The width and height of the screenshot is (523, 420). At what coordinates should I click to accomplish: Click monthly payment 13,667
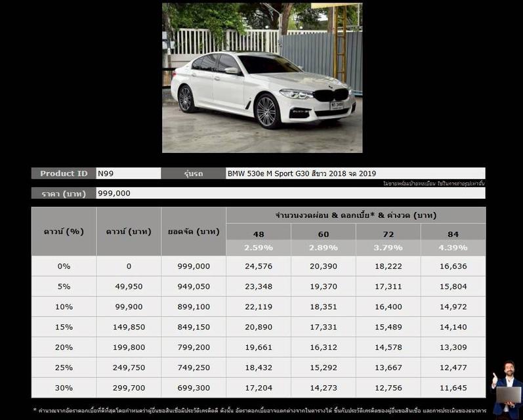pos(388,367)
